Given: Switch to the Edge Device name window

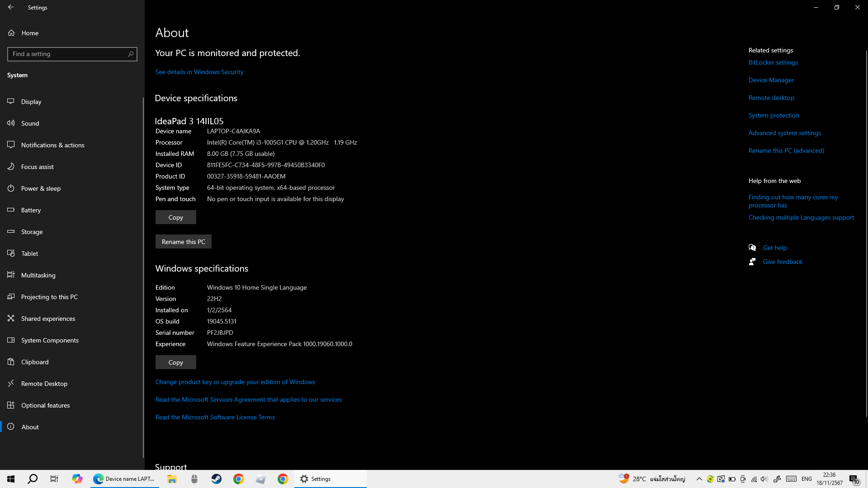Looking at the screenshot, I should [x=125, y=479].
